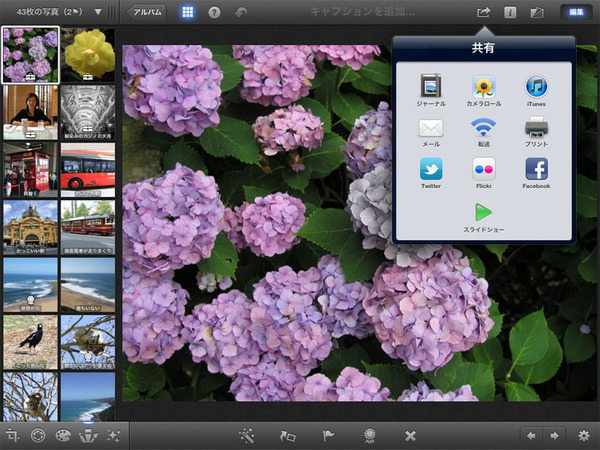Select the Brushes tool

click(x=88, y=435)
